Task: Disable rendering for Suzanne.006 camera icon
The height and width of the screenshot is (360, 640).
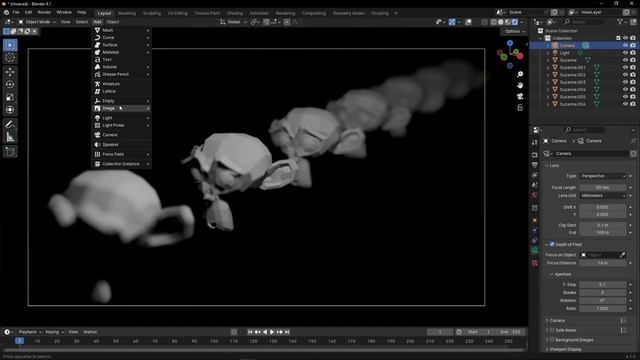Action: click(633, 104)
